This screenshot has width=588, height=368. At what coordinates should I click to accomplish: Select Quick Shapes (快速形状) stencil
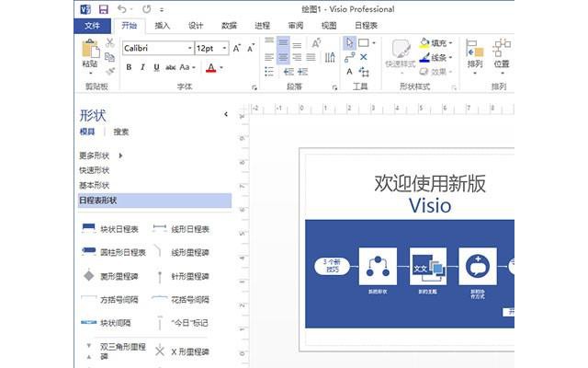point(94,170)
